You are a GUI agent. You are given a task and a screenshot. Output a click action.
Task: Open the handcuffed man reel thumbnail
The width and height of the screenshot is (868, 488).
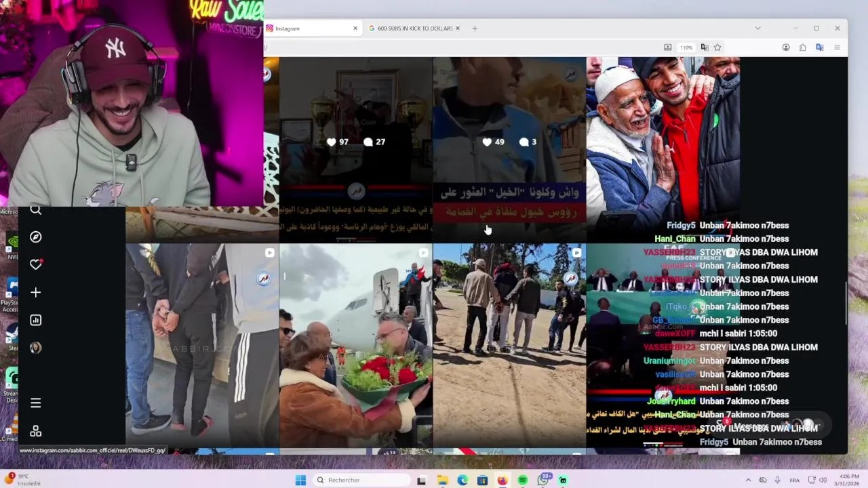pyautogui.click(x=202, y=345)
